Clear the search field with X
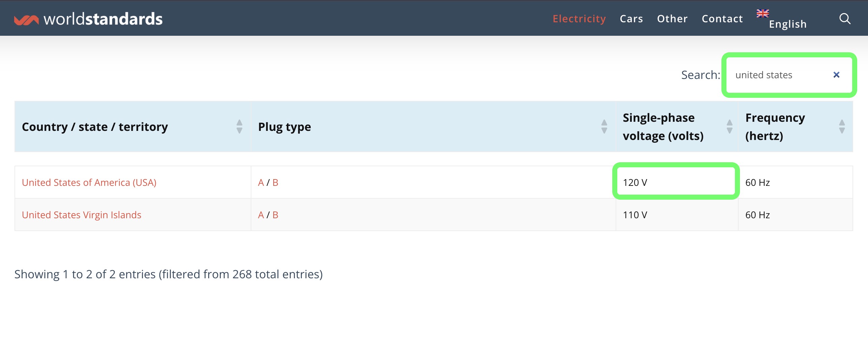The height and width of the screenshot is (340, 868). click(836, 75)
